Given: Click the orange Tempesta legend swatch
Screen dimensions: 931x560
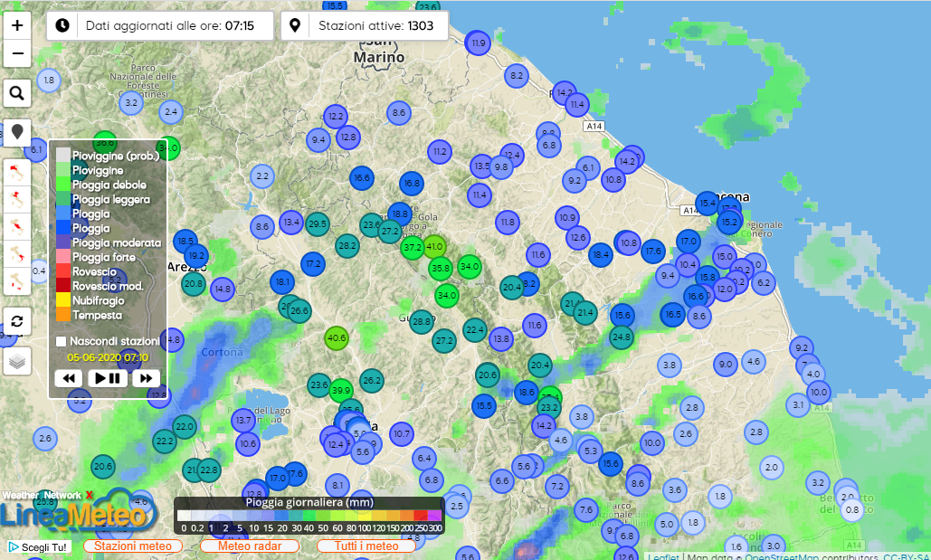Looking at the screenshot, I should [x=62, y=315].
